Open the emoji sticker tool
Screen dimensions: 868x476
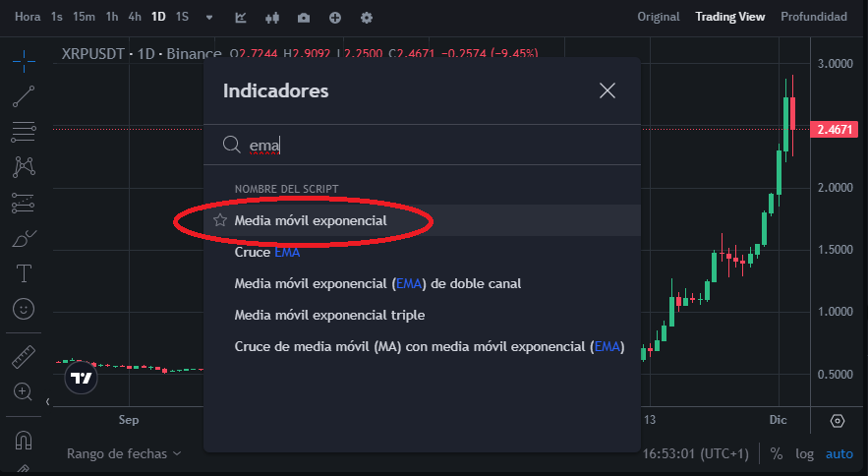(x=24, y=309)
